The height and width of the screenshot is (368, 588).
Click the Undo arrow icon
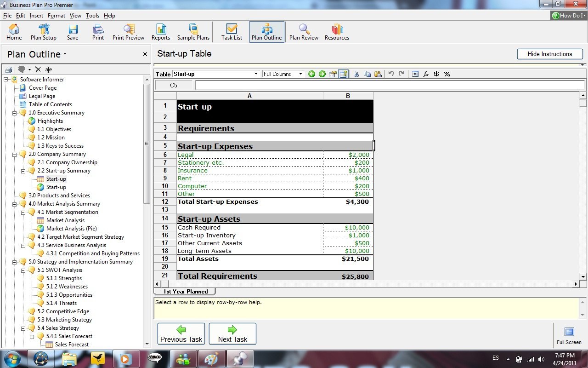click(391, 74)
